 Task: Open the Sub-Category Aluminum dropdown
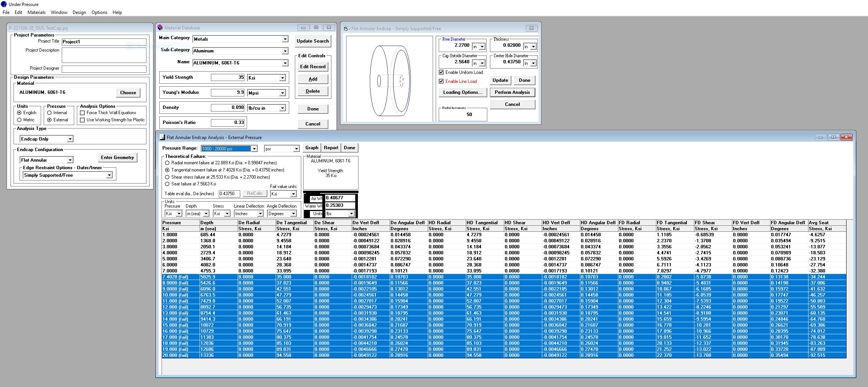[285, 51]
